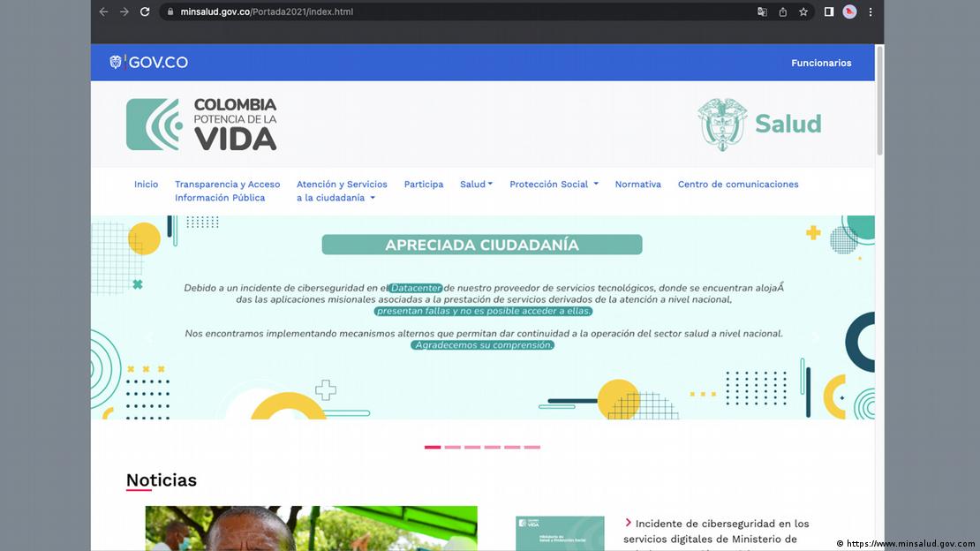The height and width of the screenshot is (551, 980).
Task: Expand the Protección Social dropdown
Action: pyautogui.click(x=554, y=185)
